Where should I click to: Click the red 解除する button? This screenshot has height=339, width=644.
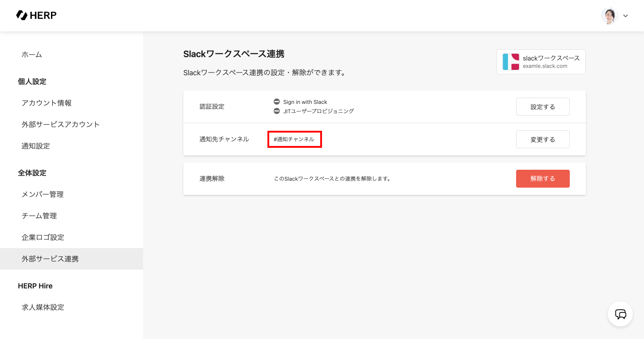[x=542, y=179]
